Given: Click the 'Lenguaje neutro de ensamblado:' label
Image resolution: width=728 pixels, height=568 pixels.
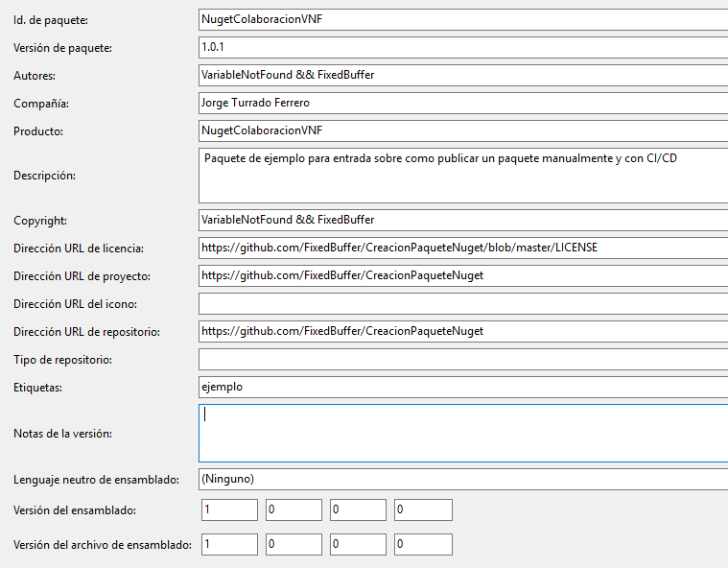Looking at the screenshot, I should tap(96, 480).
